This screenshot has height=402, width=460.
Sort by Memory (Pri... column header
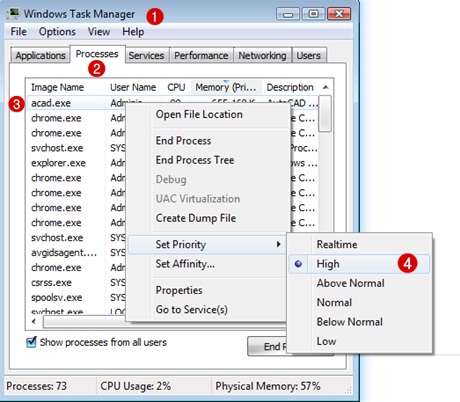(x=226, y=87)
